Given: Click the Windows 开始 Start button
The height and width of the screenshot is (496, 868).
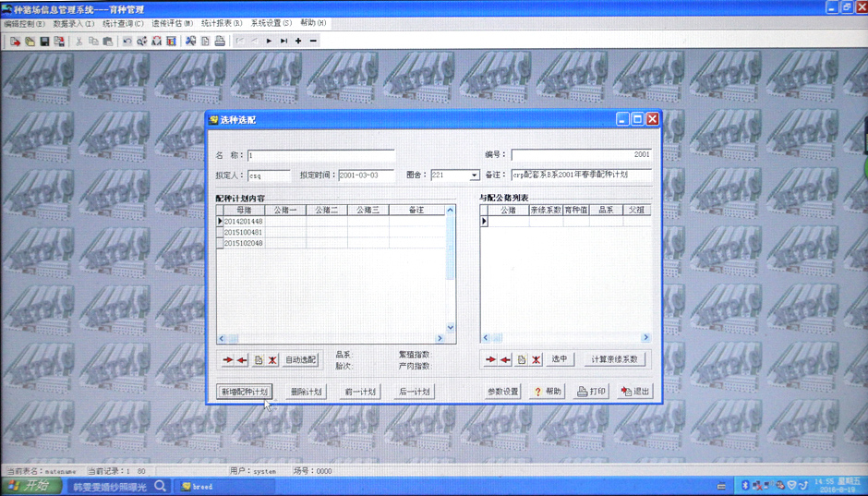Looking at the screenshot, I should [30, 486].
